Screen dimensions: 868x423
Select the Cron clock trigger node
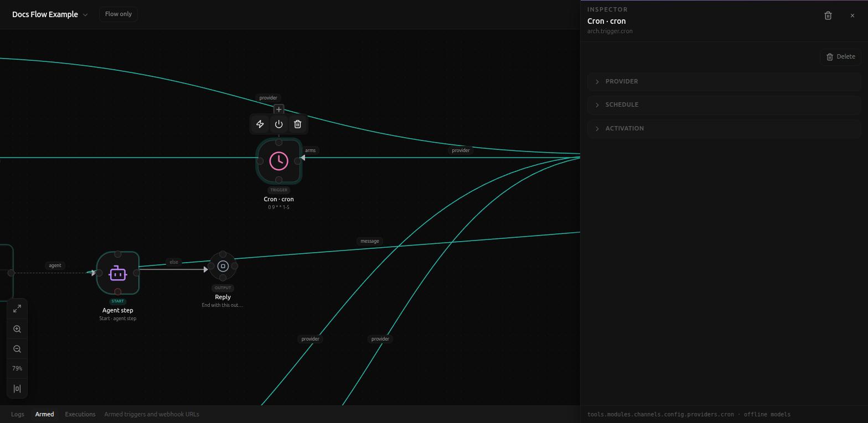click(x=279, y=161)
